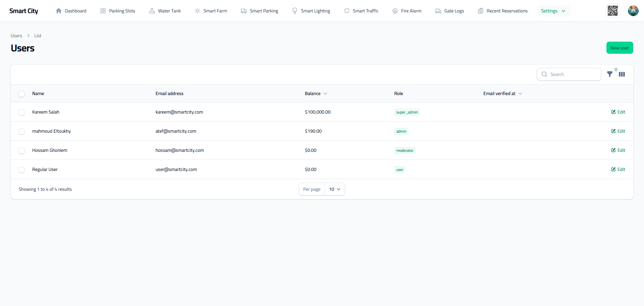Click user@smartcity.com email cell
Screen dimensions: 644x306
point(176,169)
